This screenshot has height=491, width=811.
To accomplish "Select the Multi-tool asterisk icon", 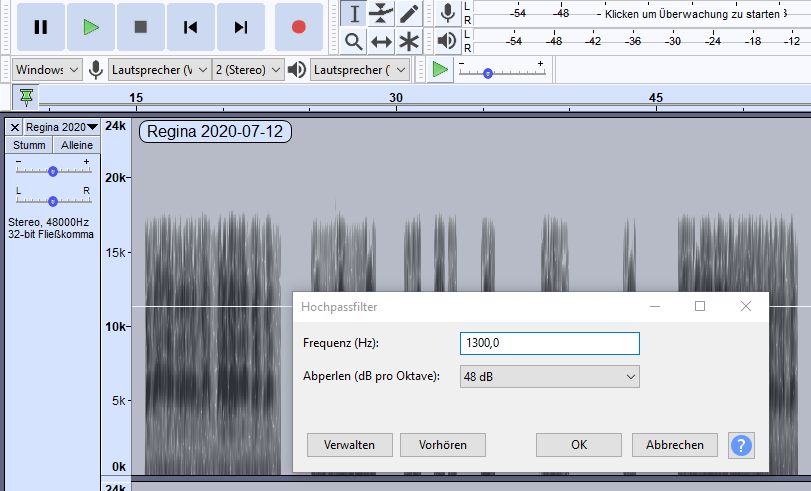I will (409, 41).
